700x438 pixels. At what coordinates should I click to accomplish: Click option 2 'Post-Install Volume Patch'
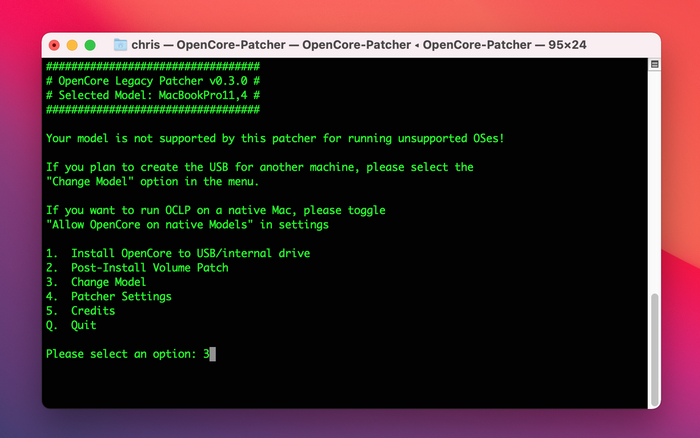tap(138, 267)
